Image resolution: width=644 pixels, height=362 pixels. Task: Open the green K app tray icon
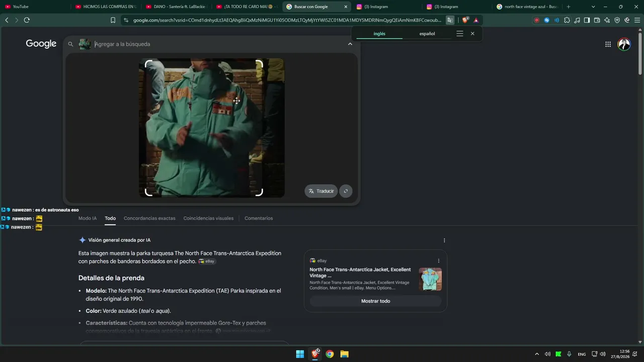point(558,354)
